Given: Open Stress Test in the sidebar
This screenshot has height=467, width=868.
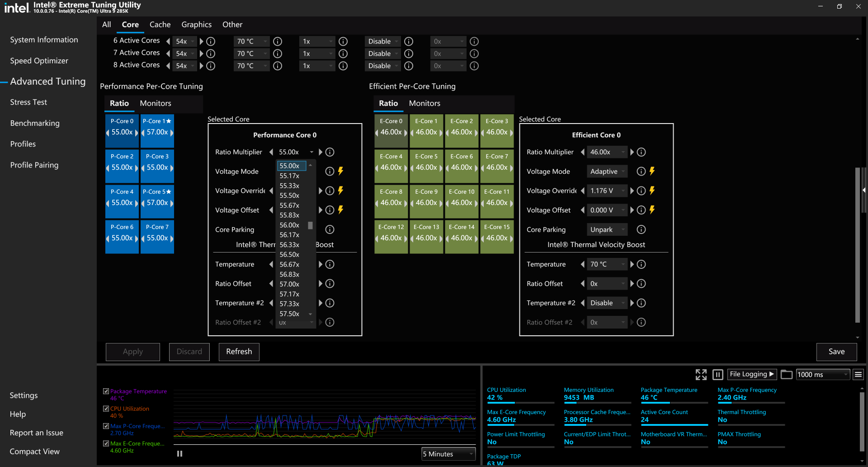Looking at the screenshot, I should 28,102.
